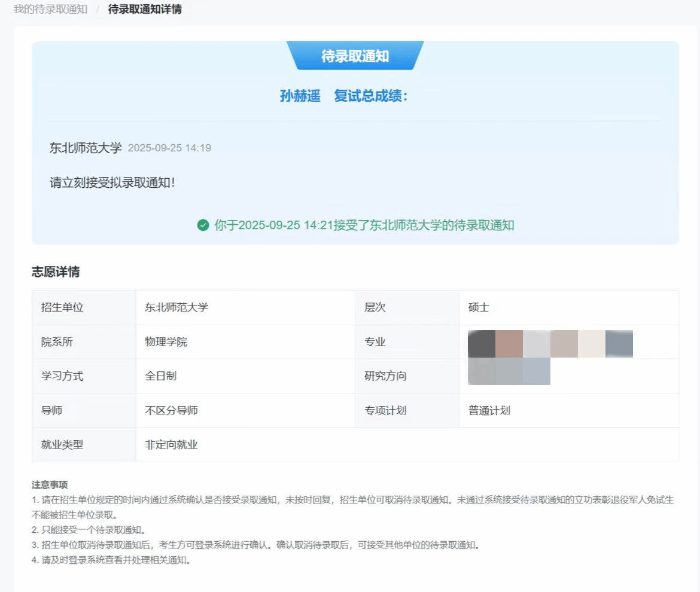The width and height of the screenshot is (700, 592).
Task: Click the 非定向就业 employment type cell
Action: click(171, 445)
